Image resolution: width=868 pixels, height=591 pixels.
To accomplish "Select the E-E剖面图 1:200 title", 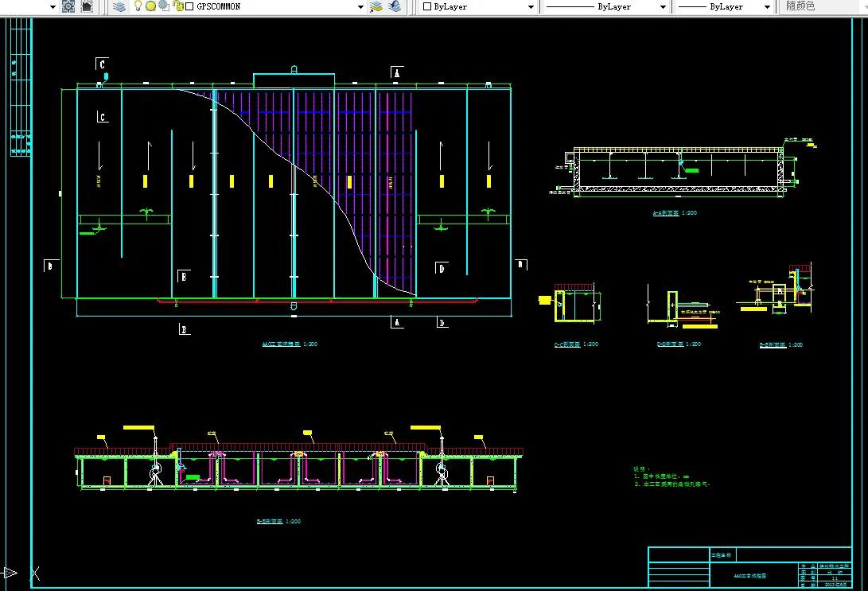I will 781,344.
